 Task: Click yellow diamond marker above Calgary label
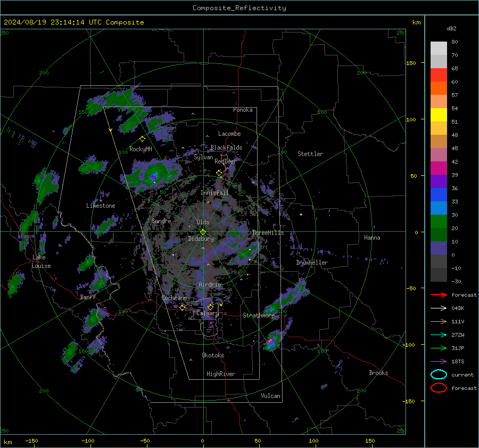(x=210, y=307)
